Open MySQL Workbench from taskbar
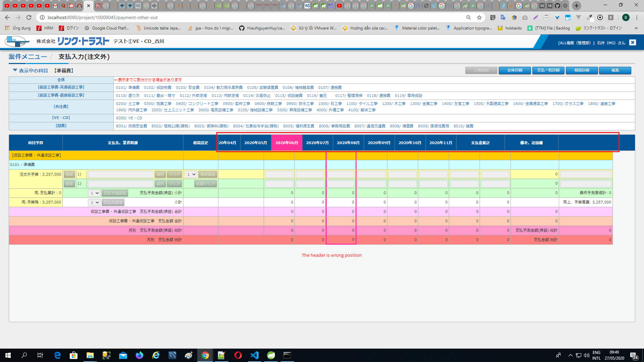The image size is (644, 362). [172, 355]
